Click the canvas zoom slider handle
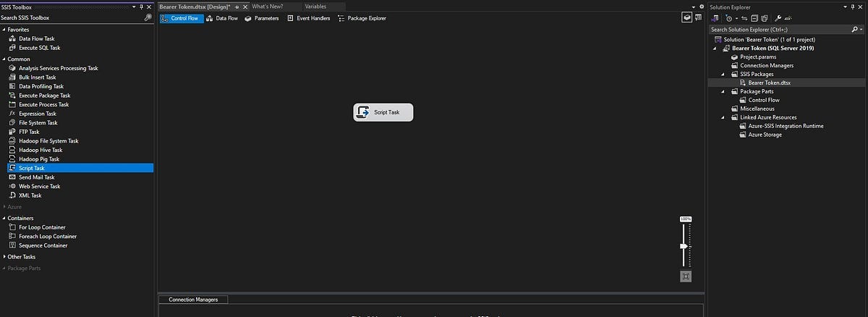868x317 pixels. click(684, 246)
